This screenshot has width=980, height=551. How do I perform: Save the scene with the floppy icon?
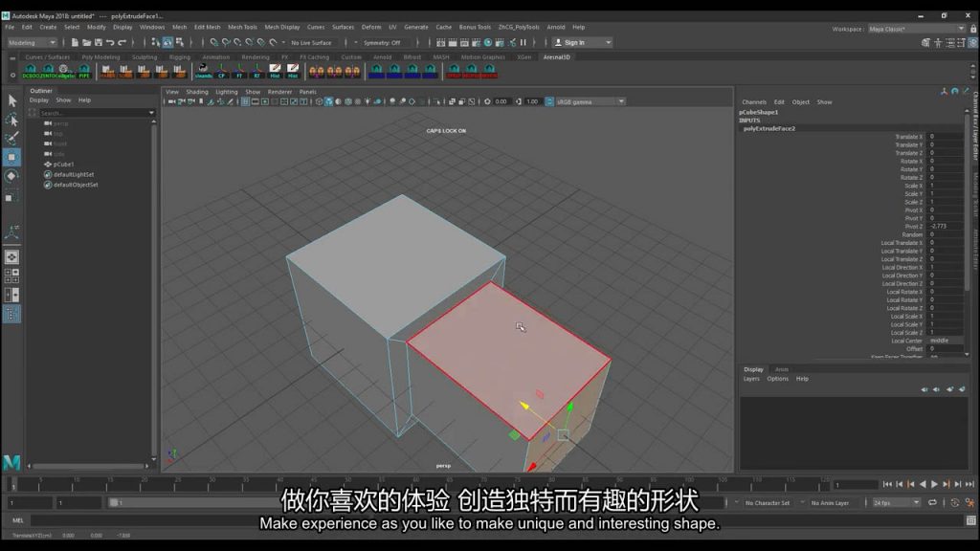click(x=99, y=42)
